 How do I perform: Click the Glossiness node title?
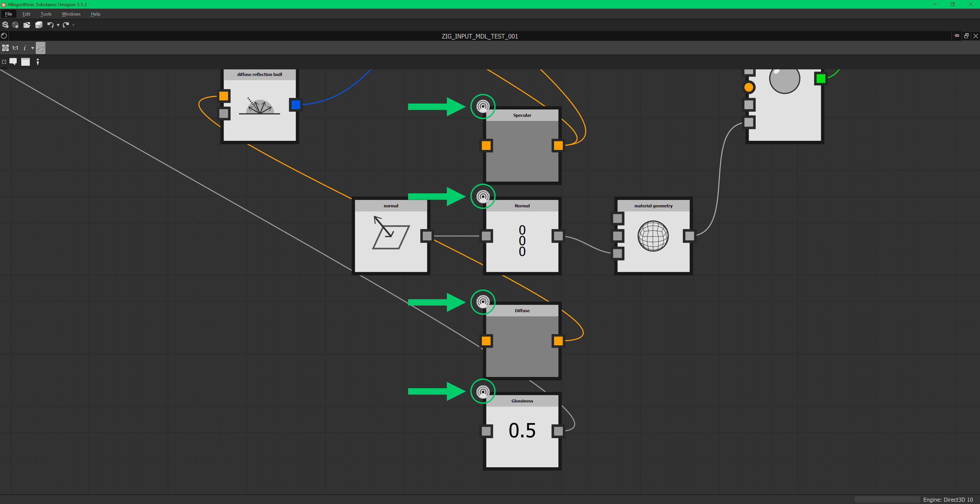pos(522,401)
